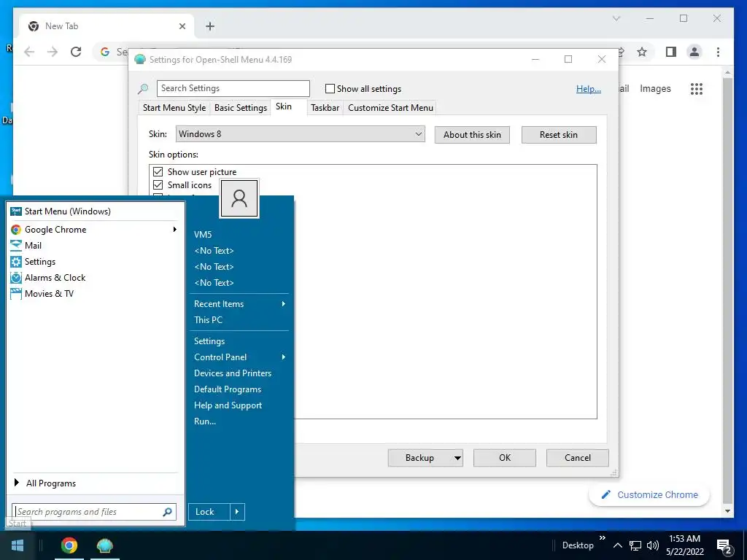Open Start Menu (Windows) entry icon
Image resolution: width=747 pixels, height=560 pixels.
(x=16, y=211)
